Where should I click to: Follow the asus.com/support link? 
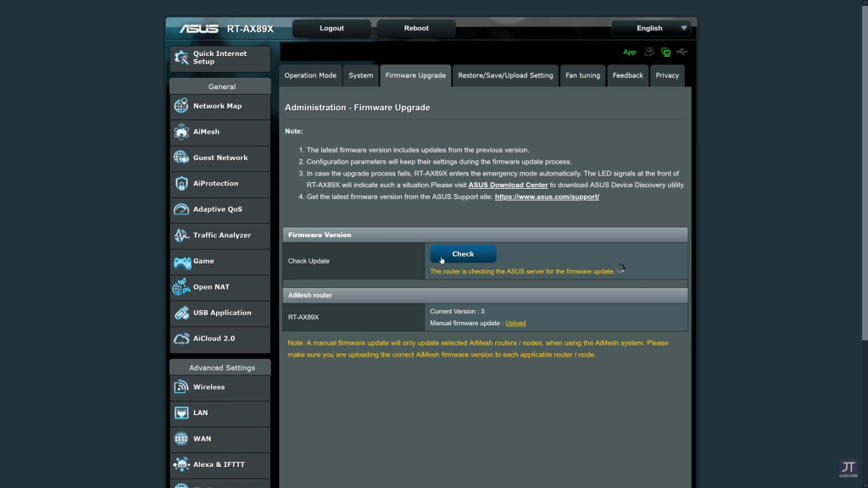click(x=547, y=197)
